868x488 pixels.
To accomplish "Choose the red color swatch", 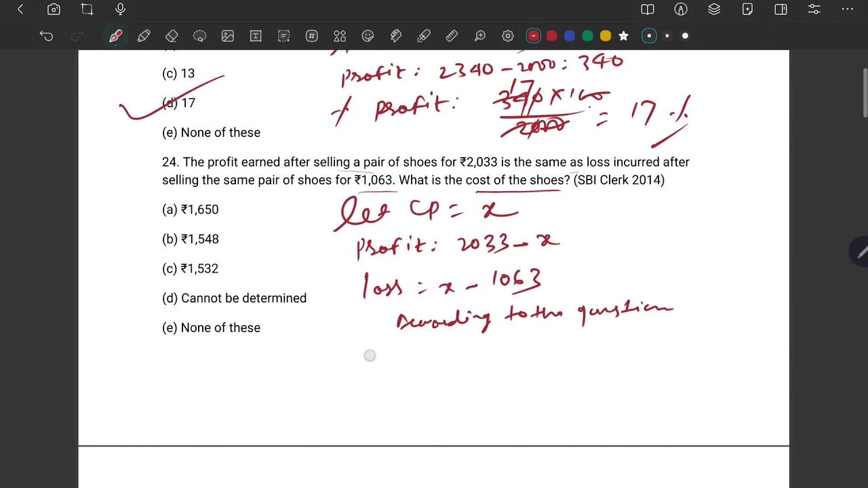I will pos(552,36).
